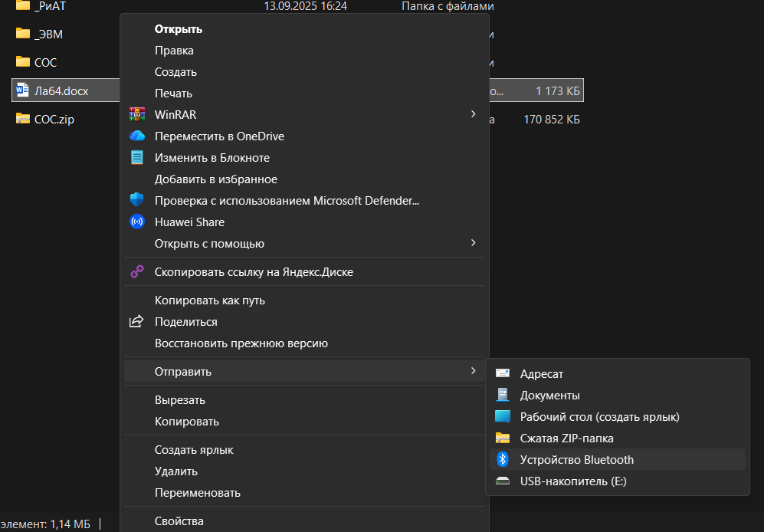Select Переименовать in the context menu
Screen dimensions: 764x532
tap(197, 492)
